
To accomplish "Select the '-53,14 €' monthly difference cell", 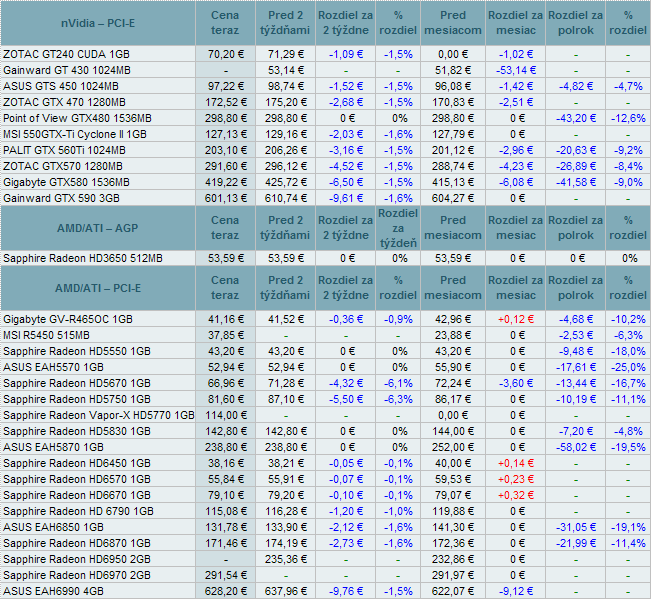I will point(516,70).
